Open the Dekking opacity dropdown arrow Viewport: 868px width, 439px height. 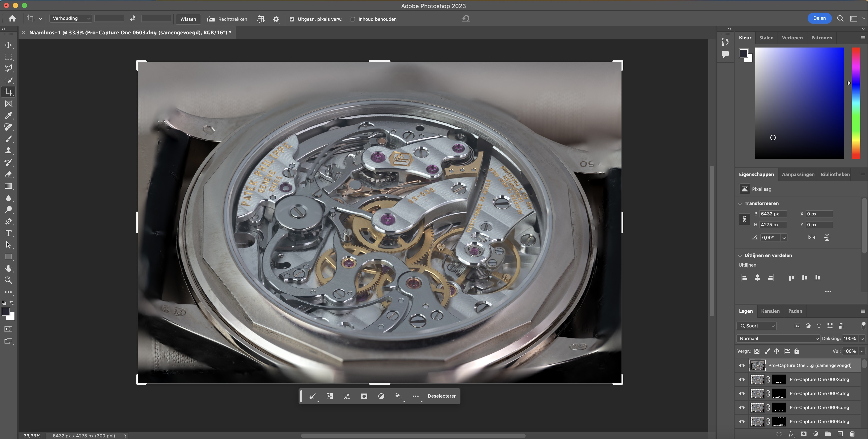[862, 339]
